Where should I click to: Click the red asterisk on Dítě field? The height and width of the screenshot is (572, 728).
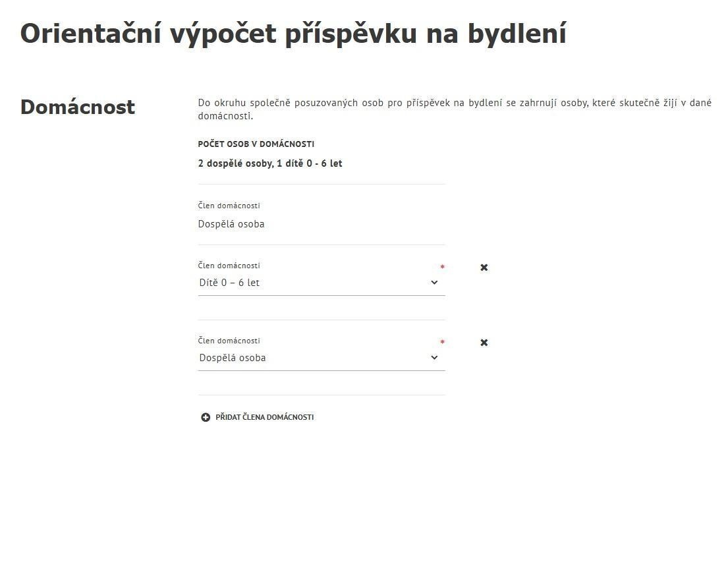point(442,267)
